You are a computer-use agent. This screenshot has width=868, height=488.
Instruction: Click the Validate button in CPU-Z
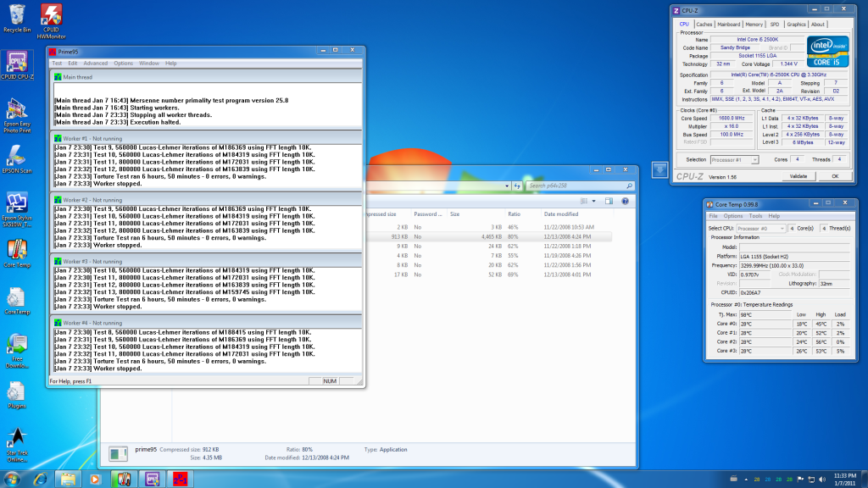[798, 176]
